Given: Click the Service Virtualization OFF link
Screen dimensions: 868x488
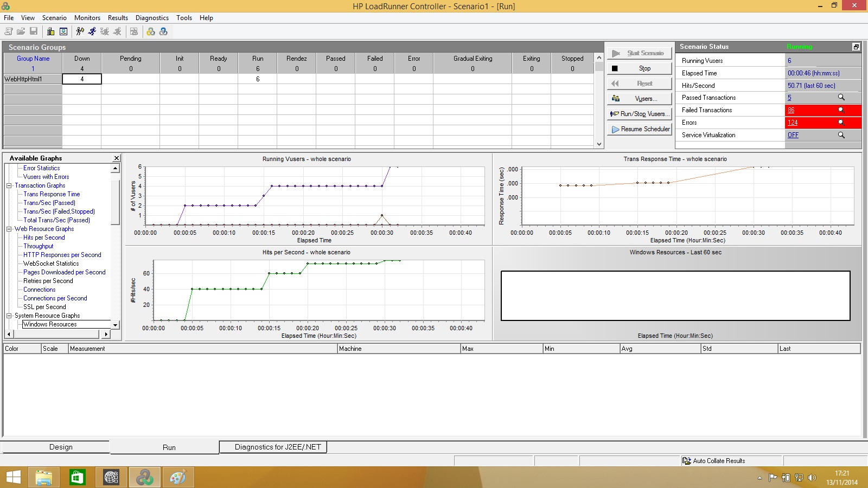Looking at the screenshot, I should (793, 135).
